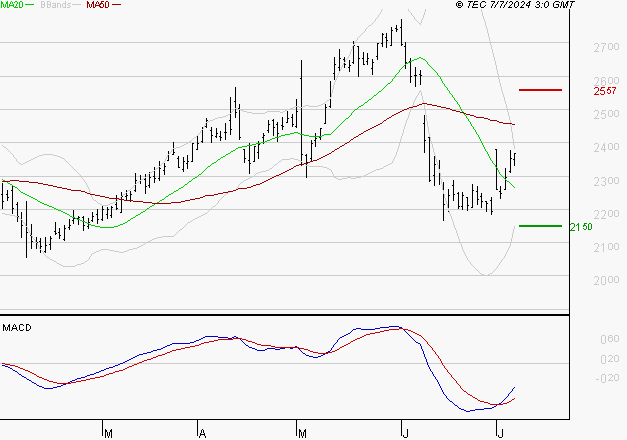Viewport: 627px width, 440px height.
Task: Click the MACD -020 axis value
Action: [607, 378]
